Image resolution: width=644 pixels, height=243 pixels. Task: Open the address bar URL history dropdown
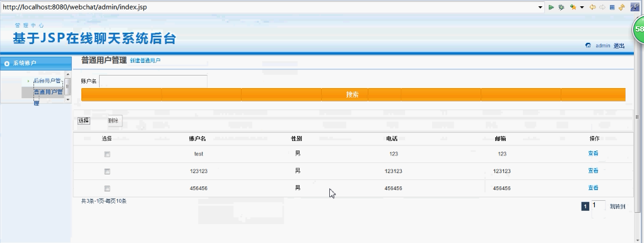(540, 8)
